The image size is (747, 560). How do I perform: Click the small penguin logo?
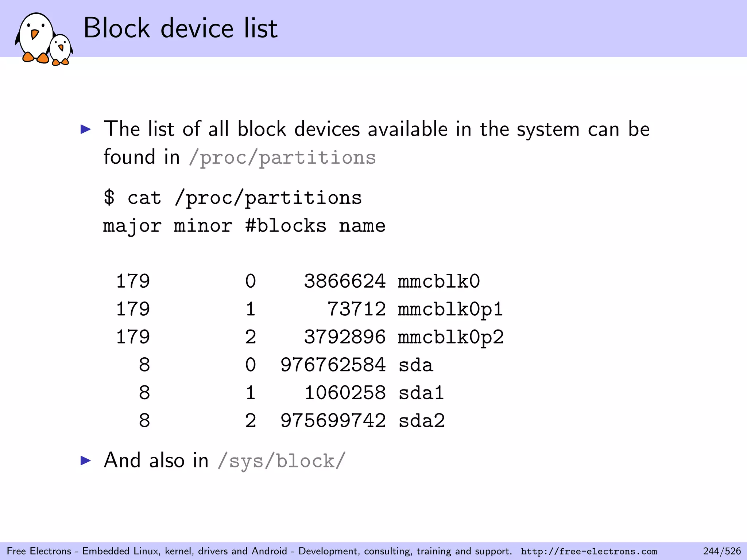coord(61,50)
